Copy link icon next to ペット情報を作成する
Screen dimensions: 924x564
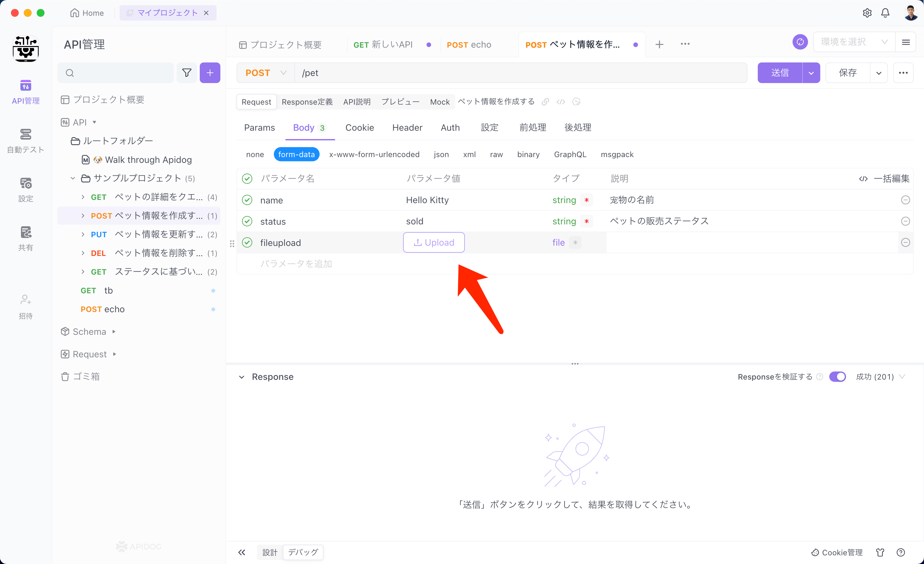click(x=545, y=101)
